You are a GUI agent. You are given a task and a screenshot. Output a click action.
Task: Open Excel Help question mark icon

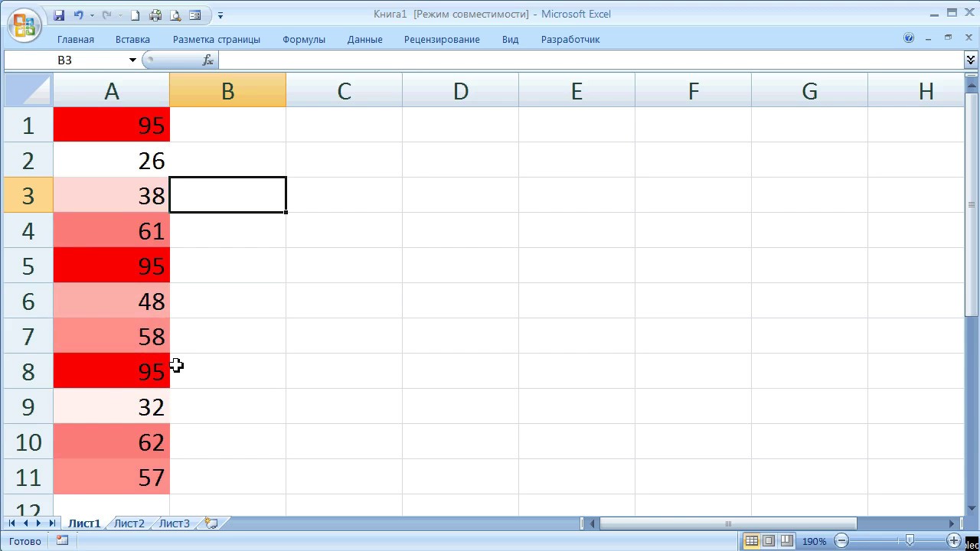click(909, 38)
